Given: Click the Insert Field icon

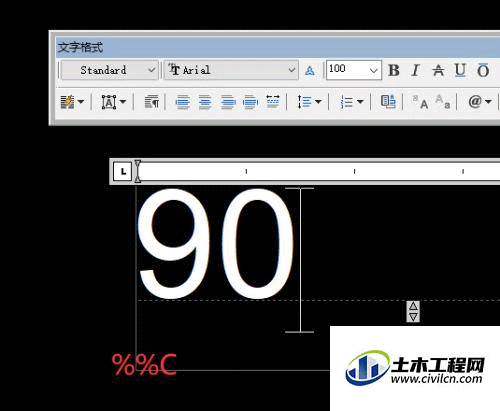Looking at the screenshot, I should tap(388, 101).
